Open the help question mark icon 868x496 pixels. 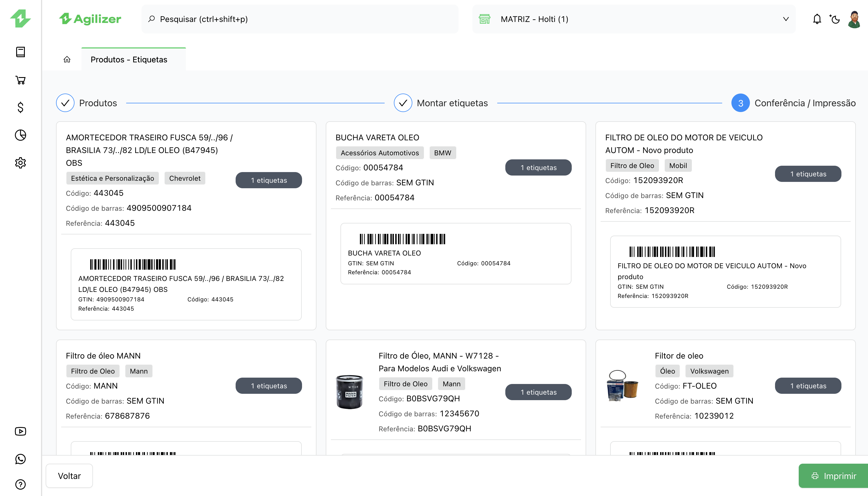pyautogui.click(x=21, y=484)
